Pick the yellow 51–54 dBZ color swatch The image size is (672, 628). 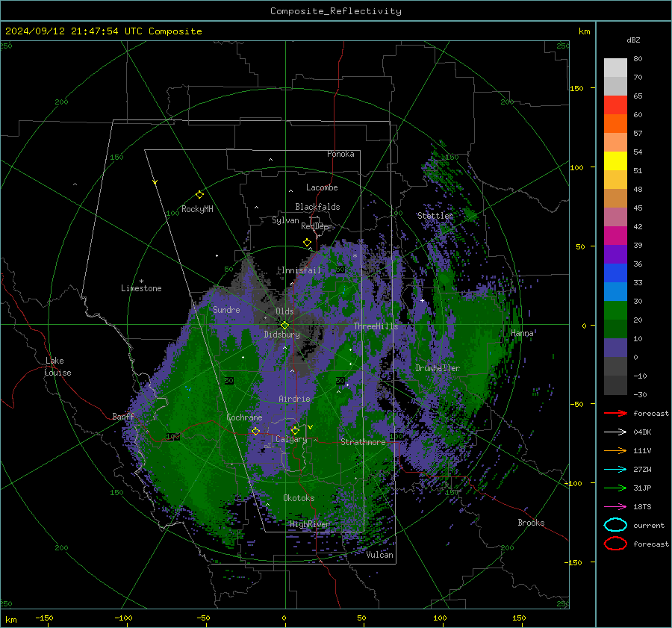click(x=615, y=161)
